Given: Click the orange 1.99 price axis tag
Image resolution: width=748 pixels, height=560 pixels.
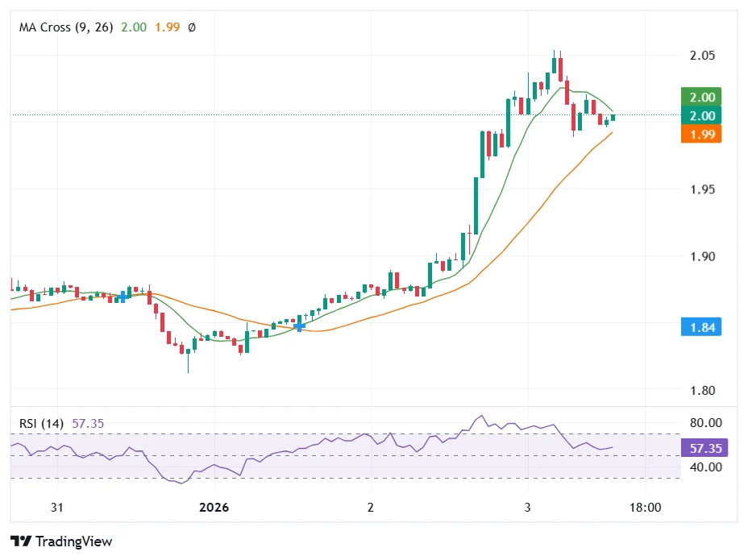Looking at the screenshot, I should tap(700, 134).
